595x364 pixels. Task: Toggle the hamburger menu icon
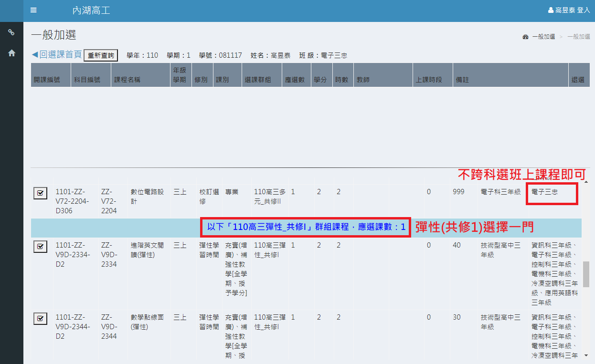click(33, 10)
